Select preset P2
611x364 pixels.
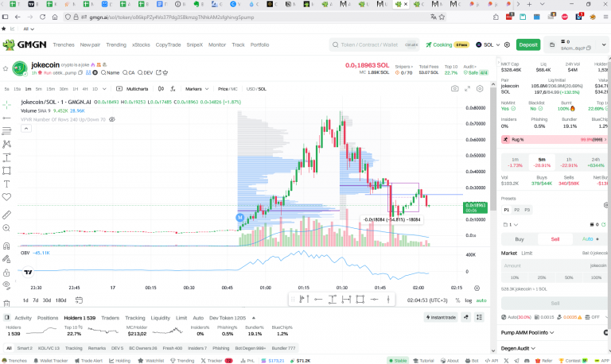(516, 210)
